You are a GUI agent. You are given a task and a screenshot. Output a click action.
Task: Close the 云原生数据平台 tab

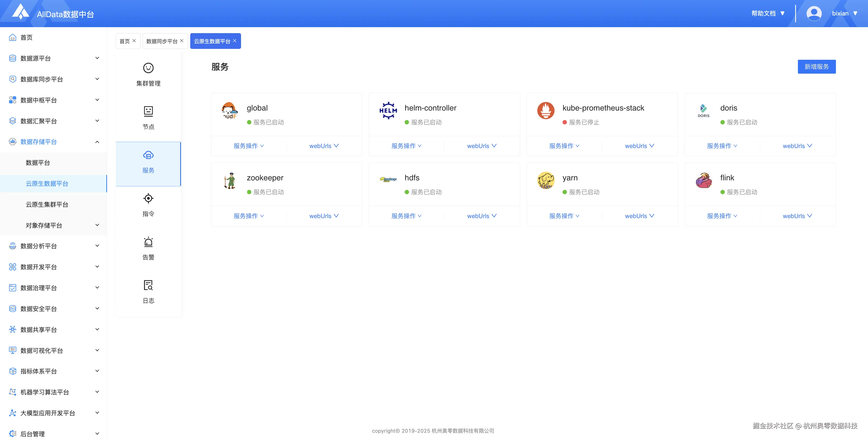pos(235,41)
